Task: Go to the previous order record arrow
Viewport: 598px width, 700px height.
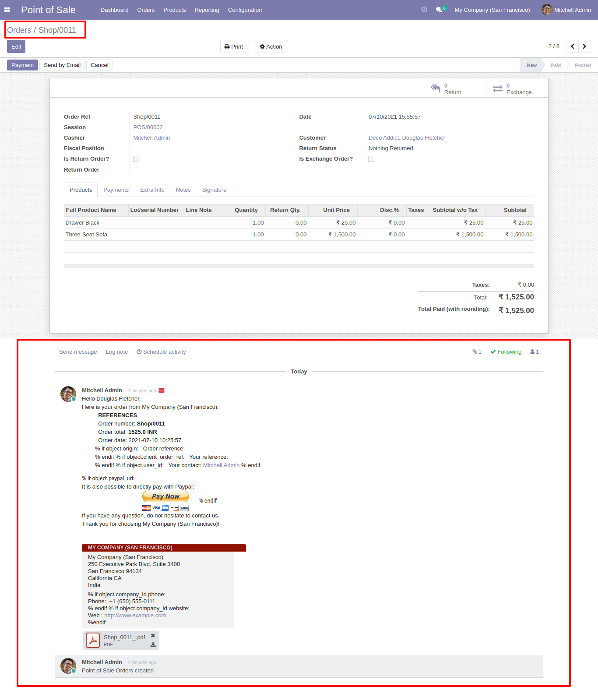Action: [x=572, y=46]
